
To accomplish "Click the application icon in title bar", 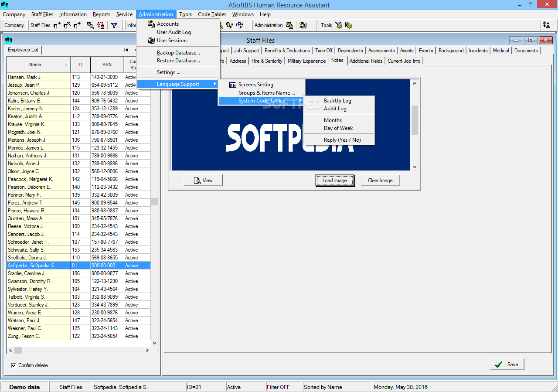I will click(x=5, y=5).
